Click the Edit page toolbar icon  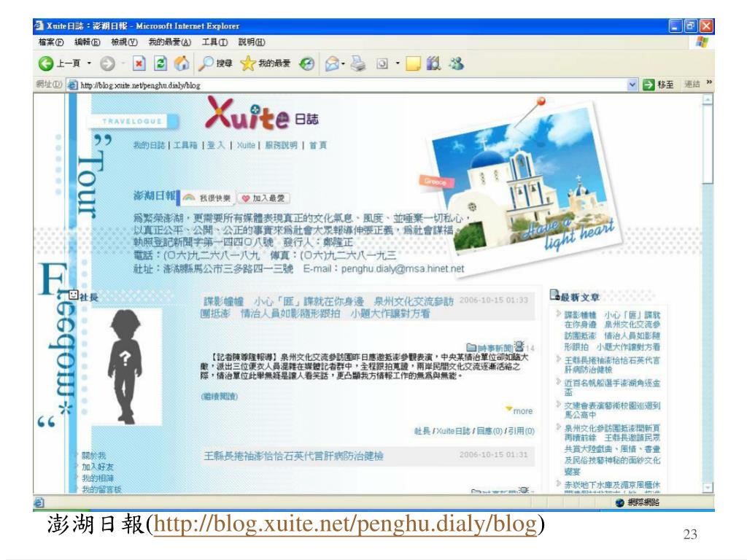click(382, 63)
